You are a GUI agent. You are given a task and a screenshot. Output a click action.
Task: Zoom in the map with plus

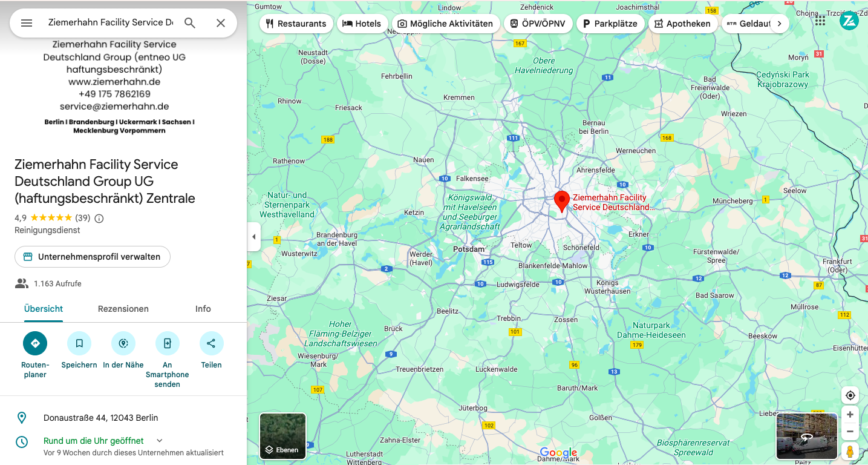[x=850, y=415]
